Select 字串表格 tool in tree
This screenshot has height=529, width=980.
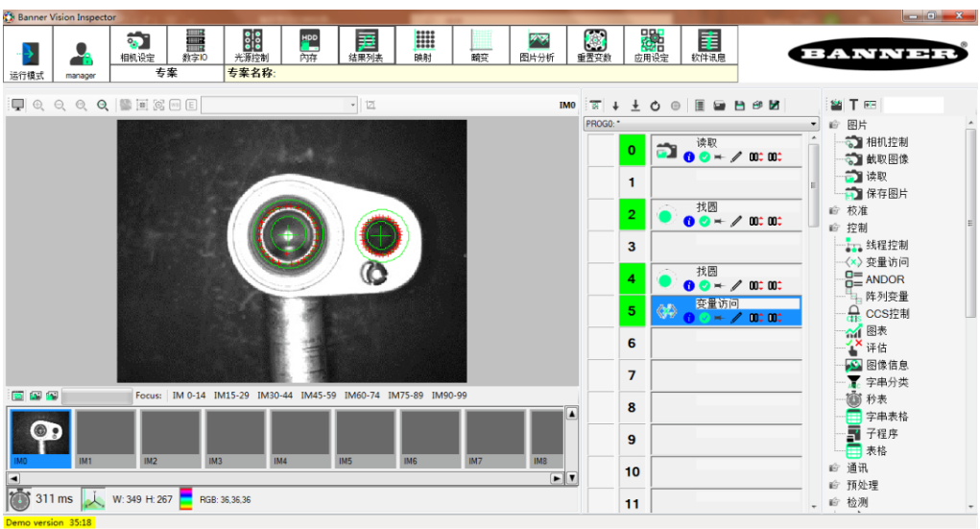886,417
